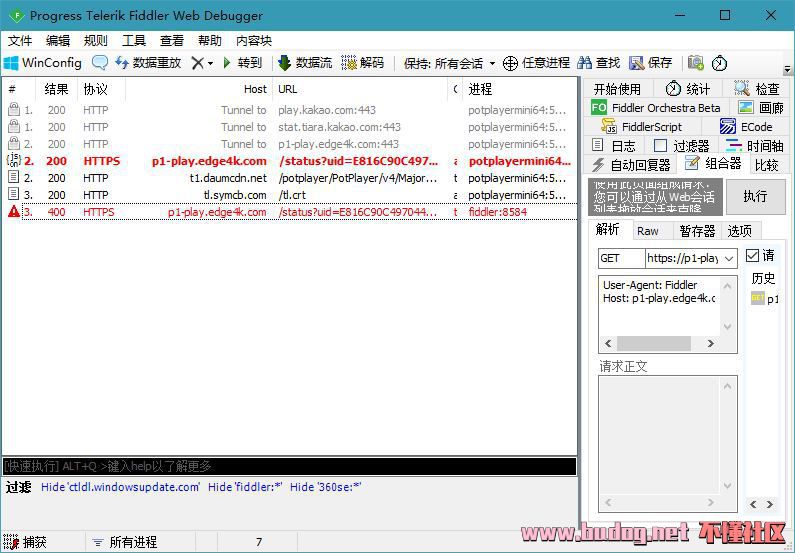Open the 查看 menu
795x553 pixels.
click(172, 41)
